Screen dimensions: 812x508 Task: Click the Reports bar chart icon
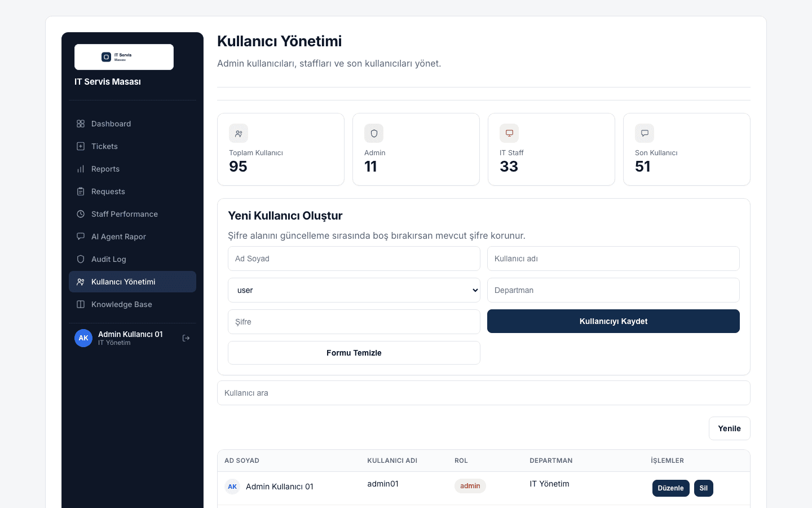pyautogui.click(x=81, y=169)
